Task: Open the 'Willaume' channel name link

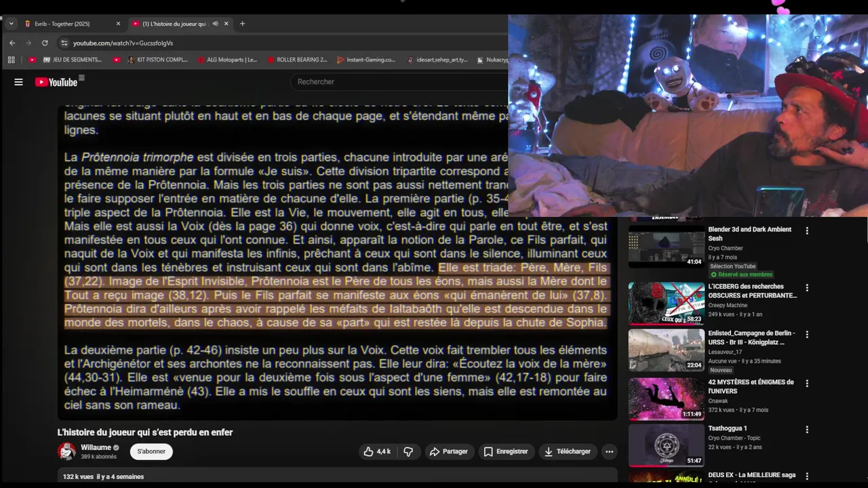Action: coord(96,447)
